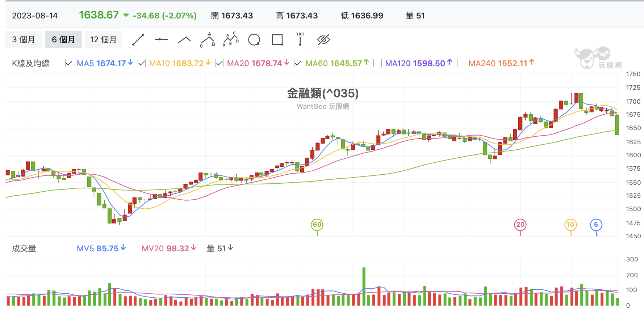644x311 pixels.
Task: Click the green 60 marker on chart
Action: 317,225
